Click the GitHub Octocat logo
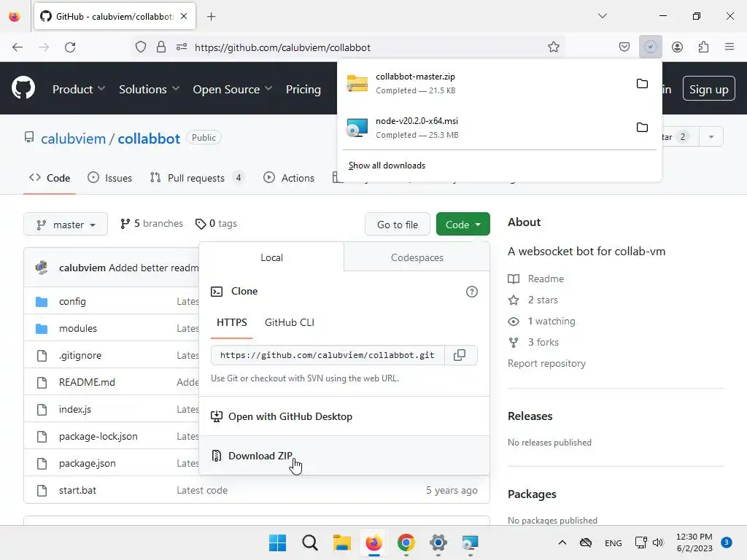The height and width of the screenshot is (560, 747). (23, 88)
